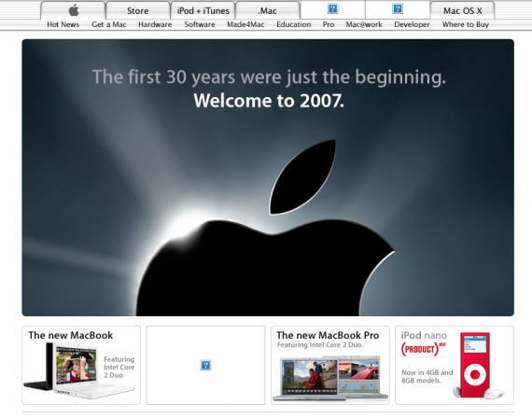Image resolution: width=532 pixels, height=418 pixels.
Task: Click the missing image question mark promo
Action: [205, 365]
